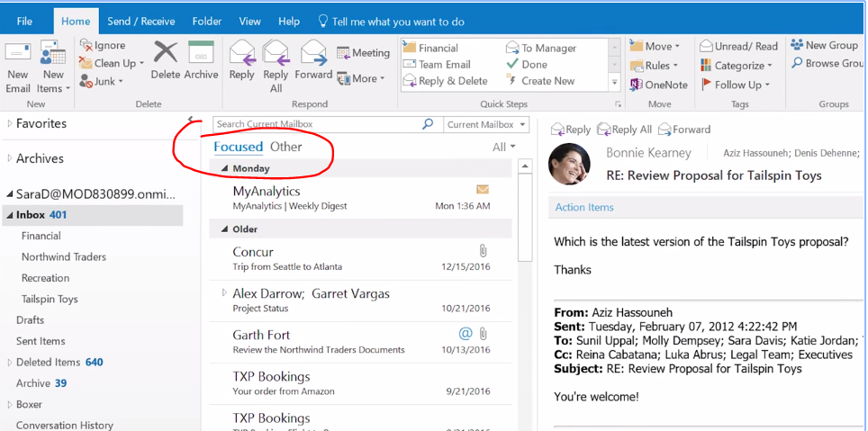Click the Search Current Mailbox field
Viewport: 868px width, 431px height.
click(315, 124)
